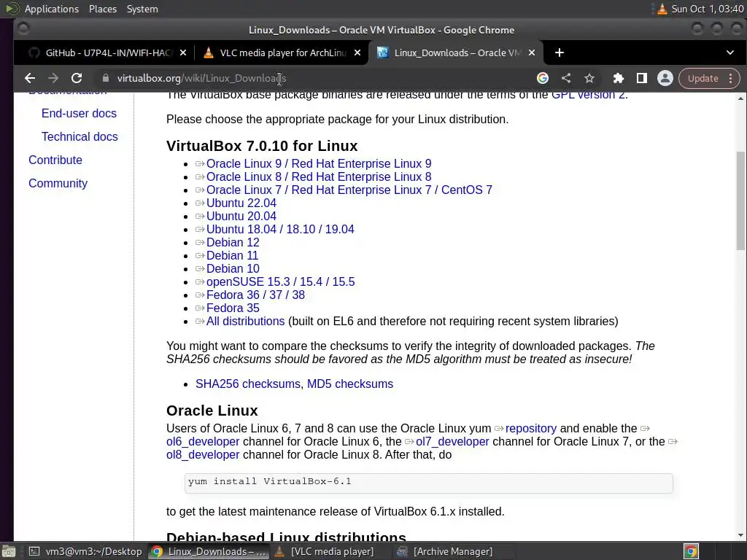
Task: Open the Applications menu
Action: tap(52, 9)
